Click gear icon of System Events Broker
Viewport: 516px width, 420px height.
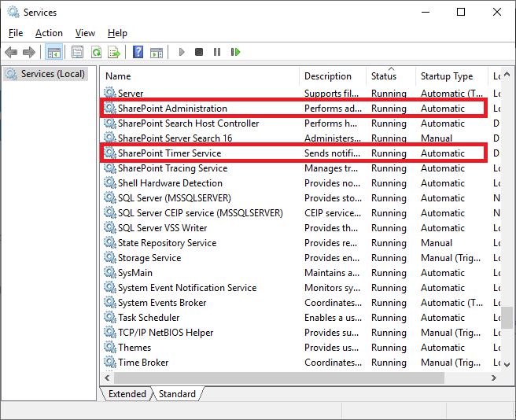coord(110,302)
